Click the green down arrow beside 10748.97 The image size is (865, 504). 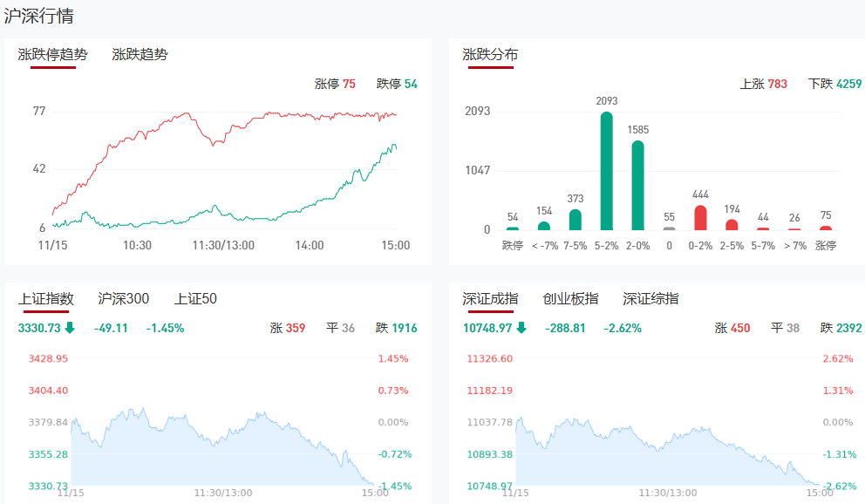click(x=521, y=329)
